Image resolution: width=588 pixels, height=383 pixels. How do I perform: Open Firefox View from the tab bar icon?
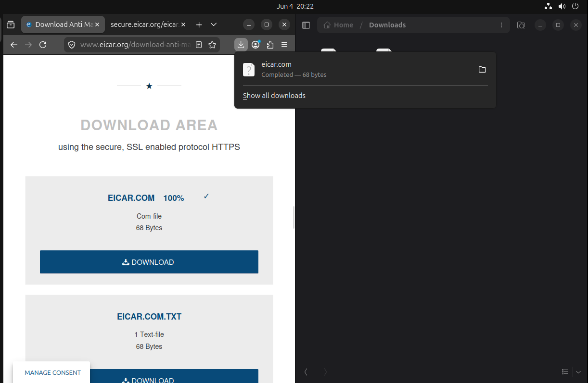[x=11, y=25]
